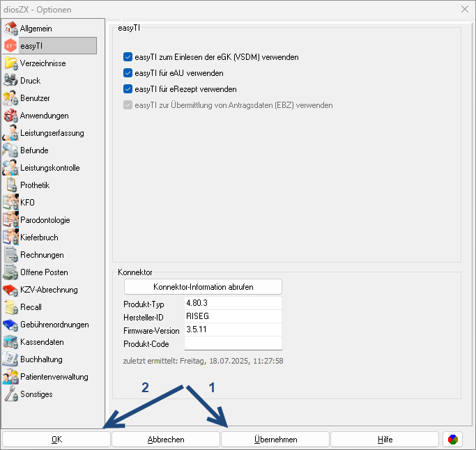Switch to Gebührenordnungen settings
The height and width of the screenshot is (450, 476).
pyautogui.click(x=54, y=325)
